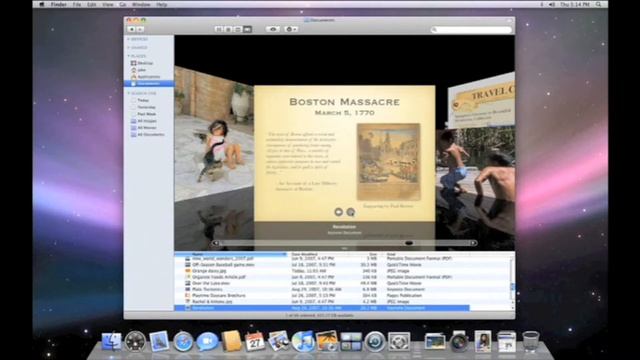This screenshot has height=360, width=640.
Task: Open the File menu
Action: pyautogui.click(x=77, y=4)
